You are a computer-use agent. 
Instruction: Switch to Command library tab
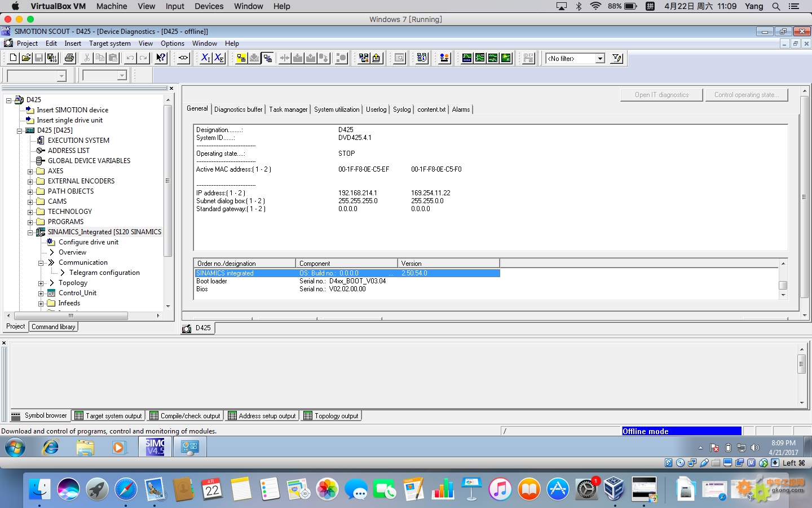[54, 327]
